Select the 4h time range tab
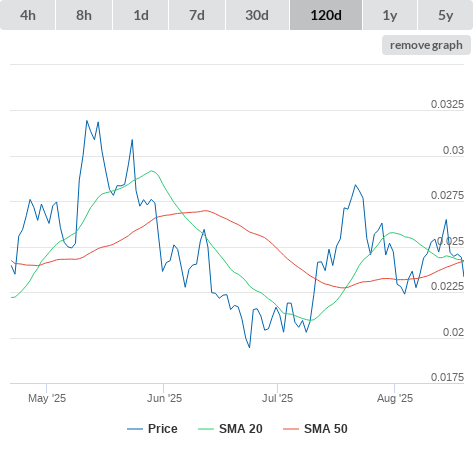This screenshot has height=455, width=474. tap(28, 15)
